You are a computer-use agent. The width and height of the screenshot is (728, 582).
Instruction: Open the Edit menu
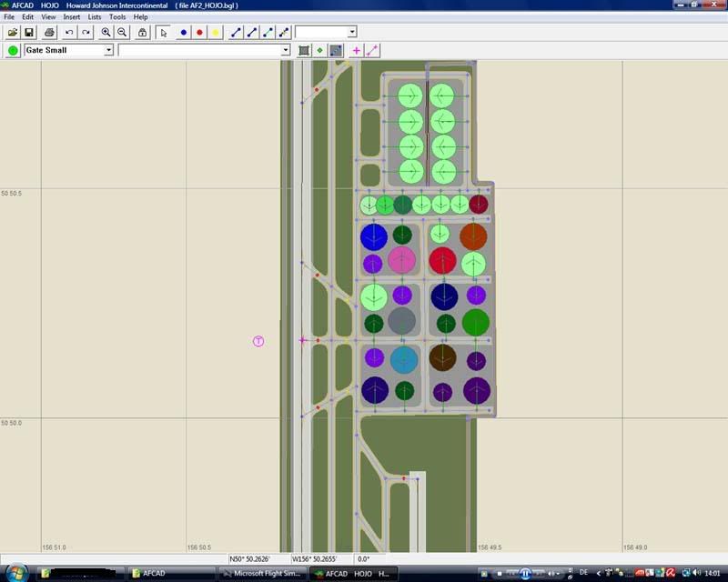pos(28,16)
